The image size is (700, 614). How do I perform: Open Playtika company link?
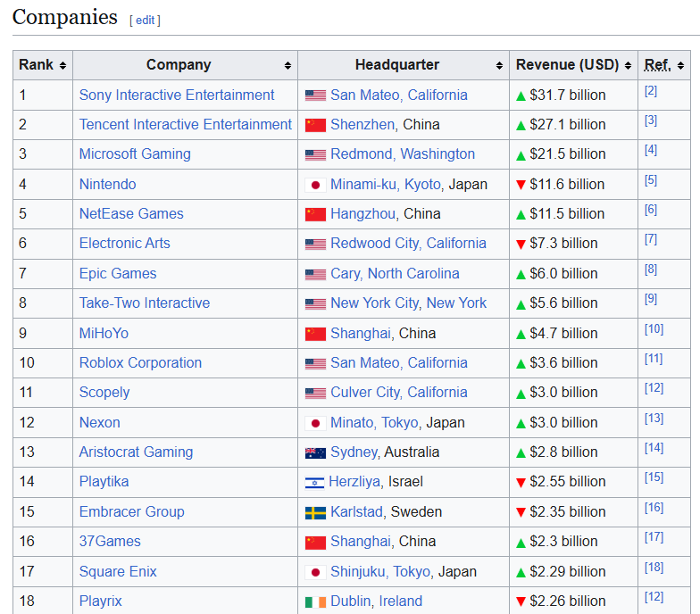[x=104, y=482]
